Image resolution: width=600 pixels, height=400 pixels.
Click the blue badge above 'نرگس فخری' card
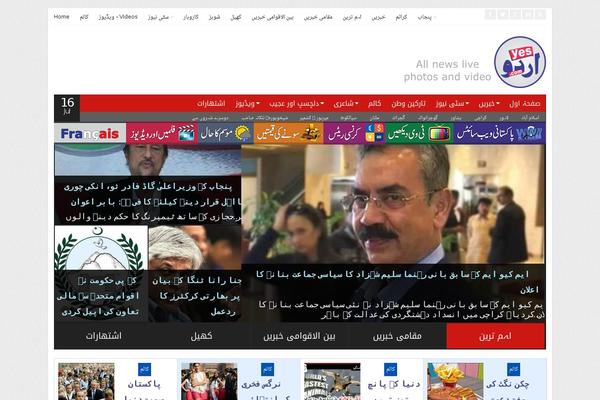click(x=267, y=369)
